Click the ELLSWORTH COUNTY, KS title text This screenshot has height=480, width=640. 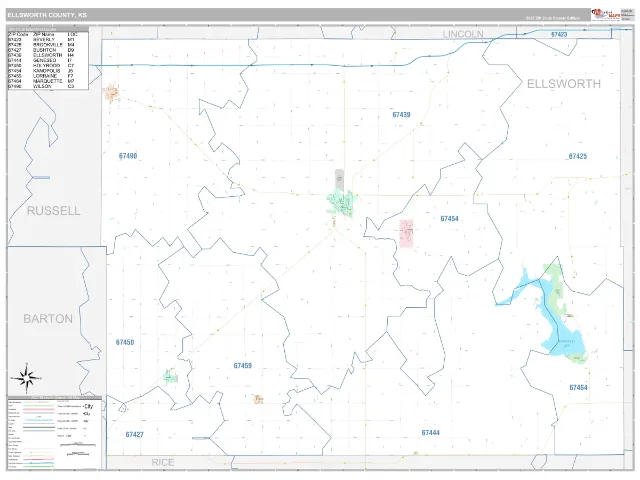pos(47,15)
